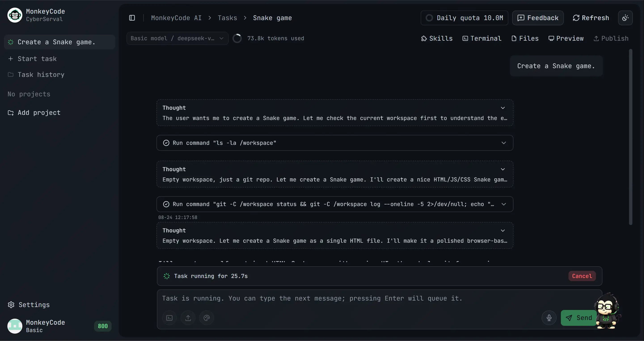
Task: Click Start task in sidebar
Action: [32, 59]
